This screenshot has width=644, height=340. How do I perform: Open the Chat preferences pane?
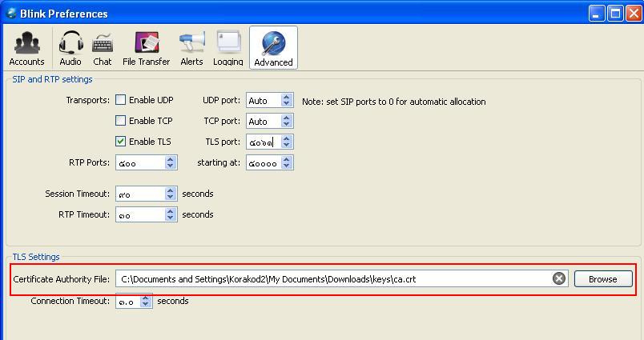point(103,48)
